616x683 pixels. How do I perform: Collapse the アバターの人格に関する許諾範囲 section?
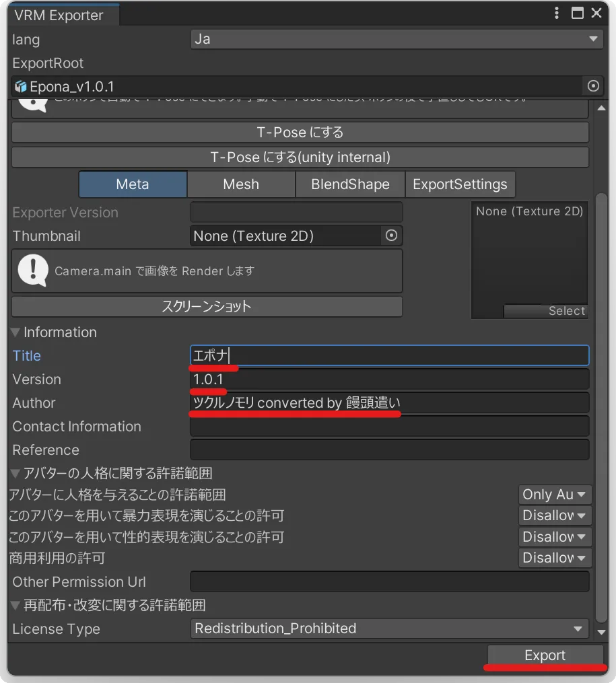click(15, 474)
